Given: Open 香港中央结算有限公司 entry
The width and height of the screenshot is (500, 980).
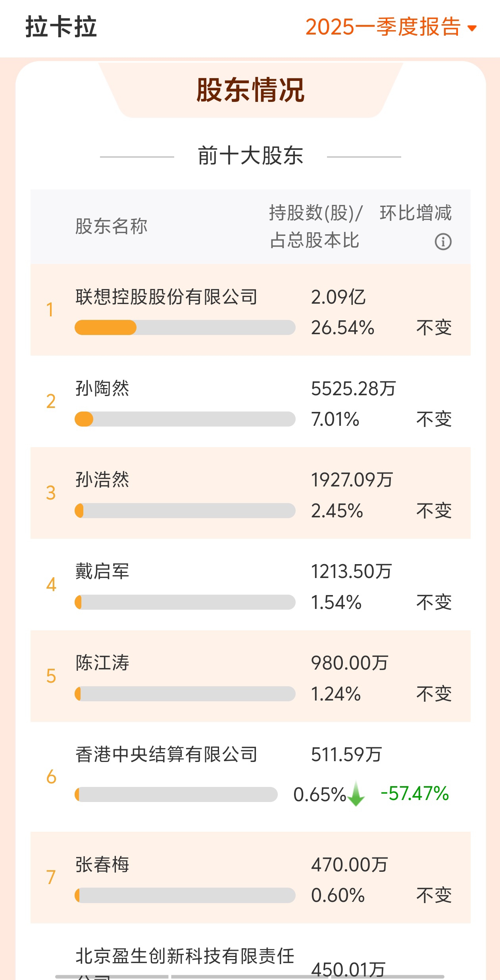Looking at the screenshot, I should pyautogui.click(x=250, y=777).
